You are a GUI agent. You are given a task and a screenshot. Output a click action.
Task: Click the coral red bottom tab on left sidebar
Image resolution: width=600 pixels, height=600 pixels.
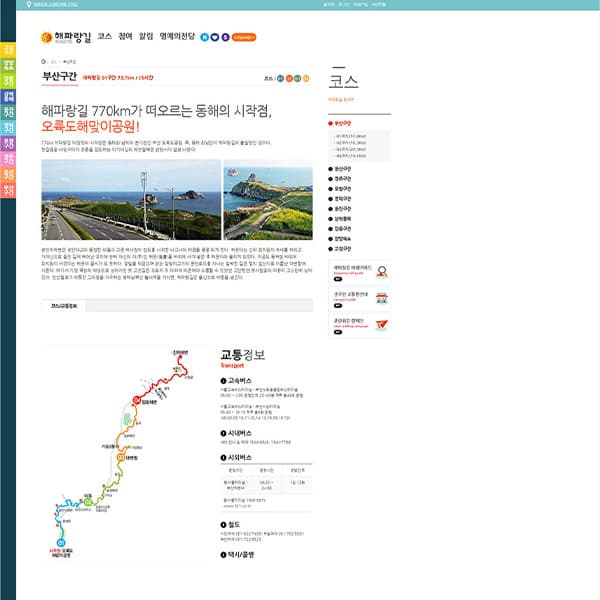point(8,191)
